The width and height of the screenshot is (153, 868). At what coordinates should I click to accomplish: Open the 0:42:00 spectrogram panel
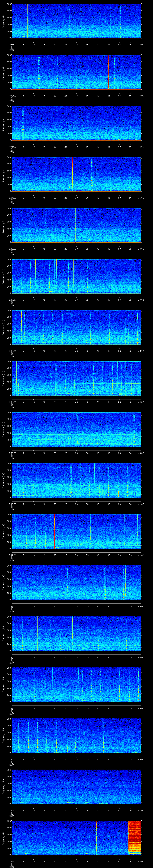click(x=76, y=582)
